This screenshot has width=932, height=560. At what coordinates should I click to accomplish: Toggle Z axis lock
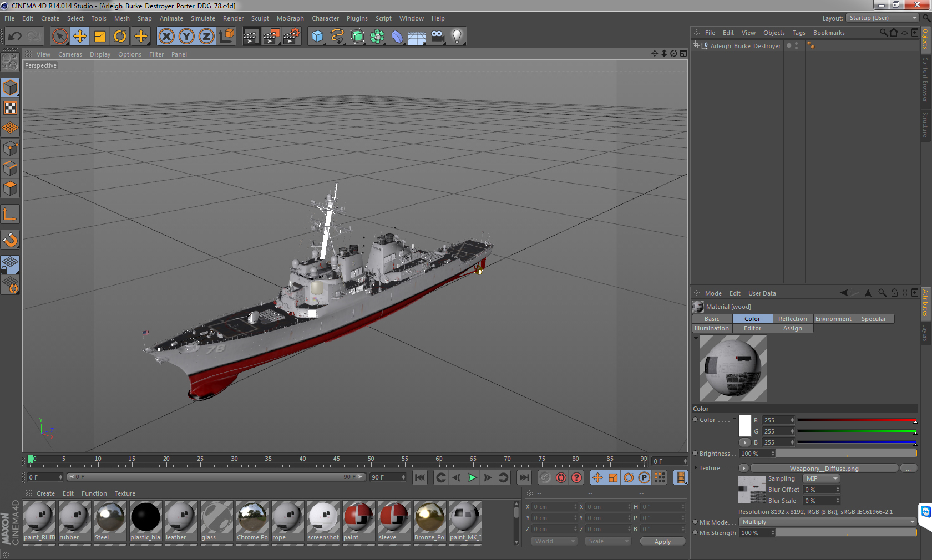click(206, 37)
